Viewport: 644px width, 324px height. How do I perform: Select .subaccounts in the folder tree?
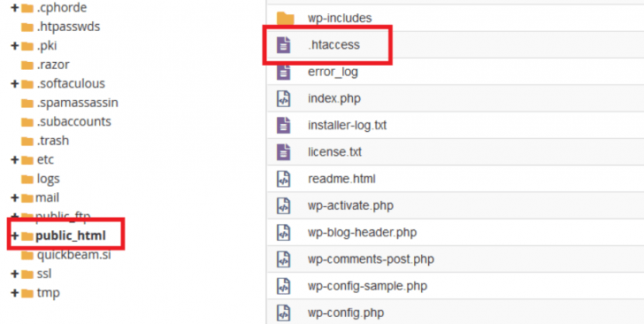point(74,121)
